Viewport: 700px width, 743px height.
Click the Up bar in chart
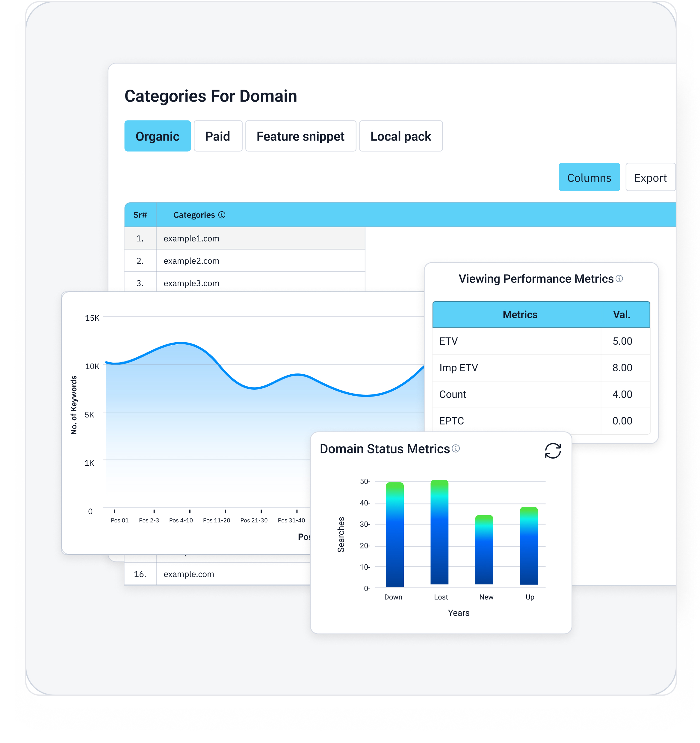coord(529,546)
